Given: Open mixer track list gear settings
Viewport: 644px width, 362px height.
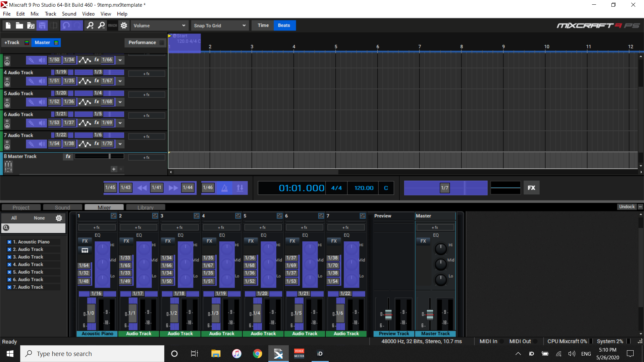Looking at the screenshot, I should click(59, 218).
